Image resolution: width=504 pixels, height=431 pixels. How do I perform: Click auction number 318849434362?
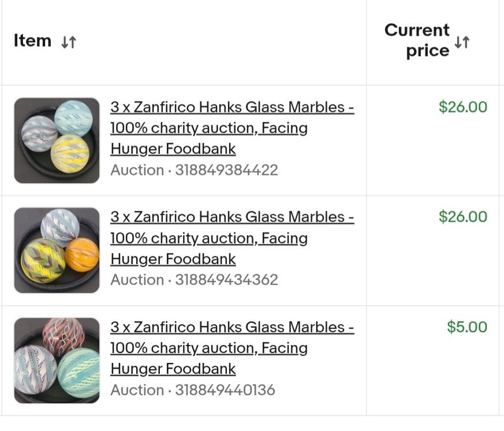point(226,280)
